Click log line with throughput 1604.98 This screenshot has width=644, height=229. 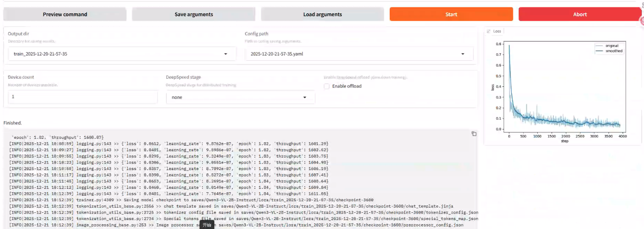click(x=169, y=162)
